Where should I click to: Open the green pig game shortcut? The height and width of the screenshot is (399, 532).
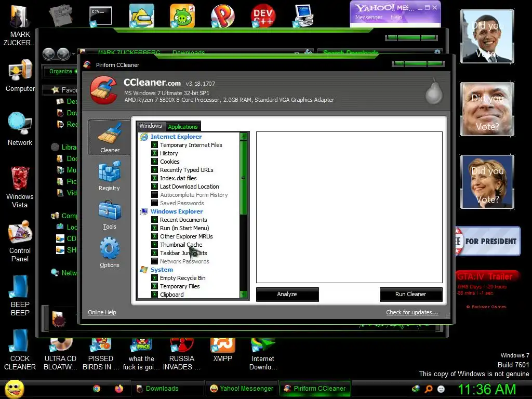coord(182,16)
